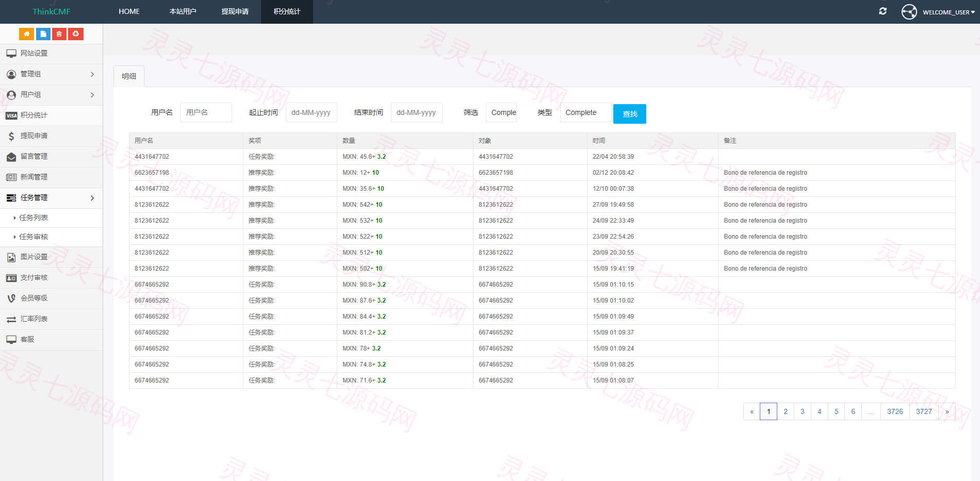Click the ThinkCMF logo text
This screenshot has height=481, width=980.
52,11
